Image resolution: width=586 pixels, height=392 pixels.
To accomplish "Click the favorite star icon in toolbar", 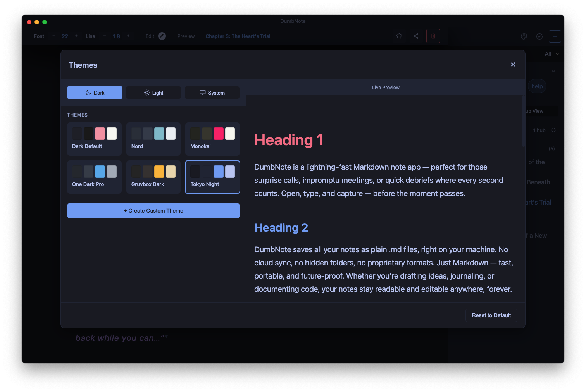I will click(x=399, y=36).
